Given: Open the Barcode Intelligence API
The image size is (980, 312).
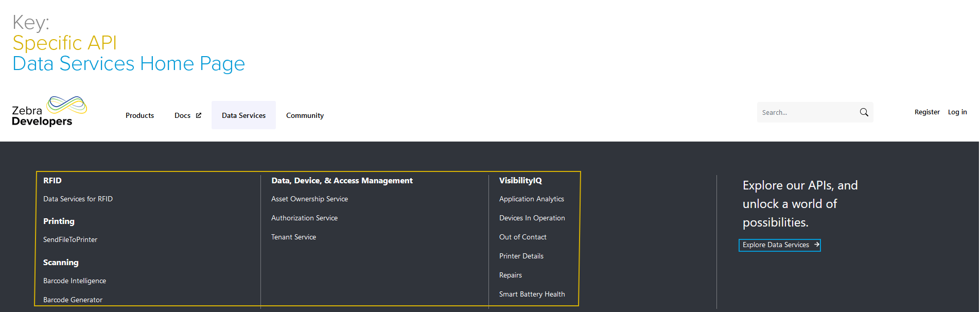Looking at the screenshot, I should (75, 281).
